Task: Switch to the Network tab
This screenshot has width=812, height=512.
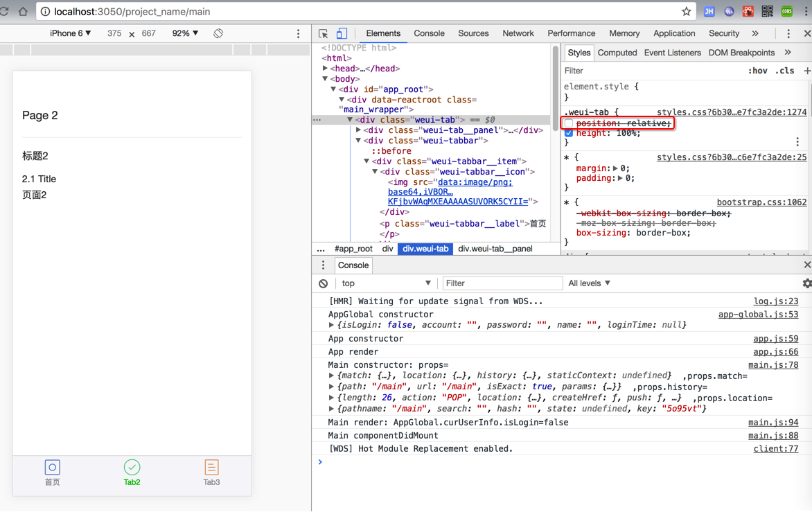Action: (x=518, y=33)
